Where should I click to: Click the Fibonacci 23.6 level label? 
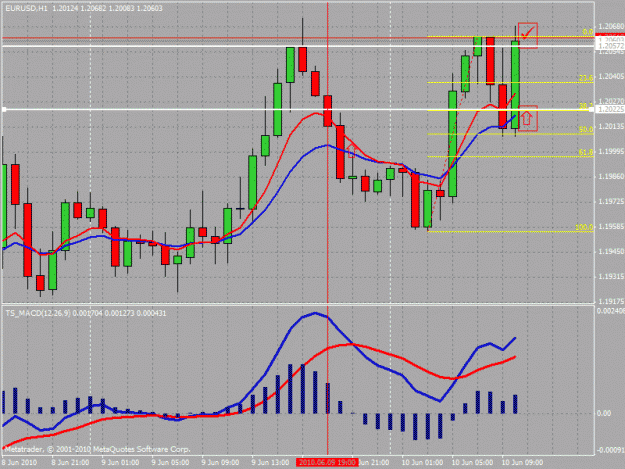pos(586,78)
